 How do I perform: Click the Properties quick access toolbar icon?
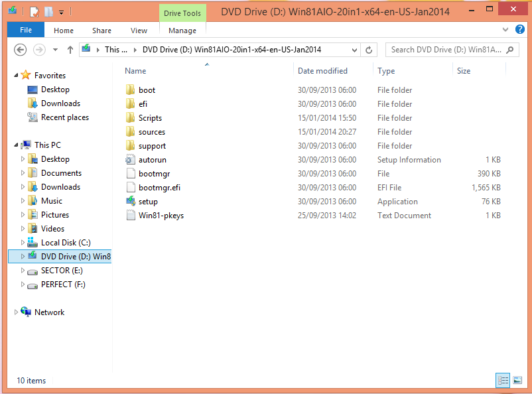coord(34,12)
